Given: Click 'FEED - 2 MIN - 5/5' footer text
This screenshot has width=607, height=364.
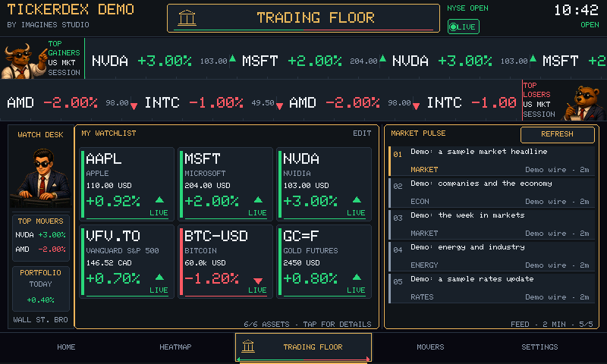Looking at the screenshot, I should coord(552,324).
